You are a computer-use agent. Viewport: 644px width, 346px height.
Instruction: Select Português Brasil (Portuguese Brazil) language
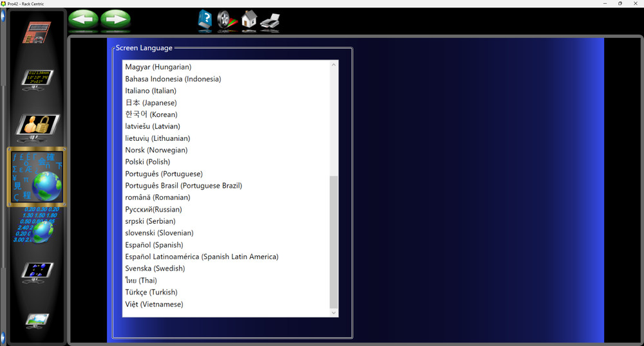coord(184,186)
